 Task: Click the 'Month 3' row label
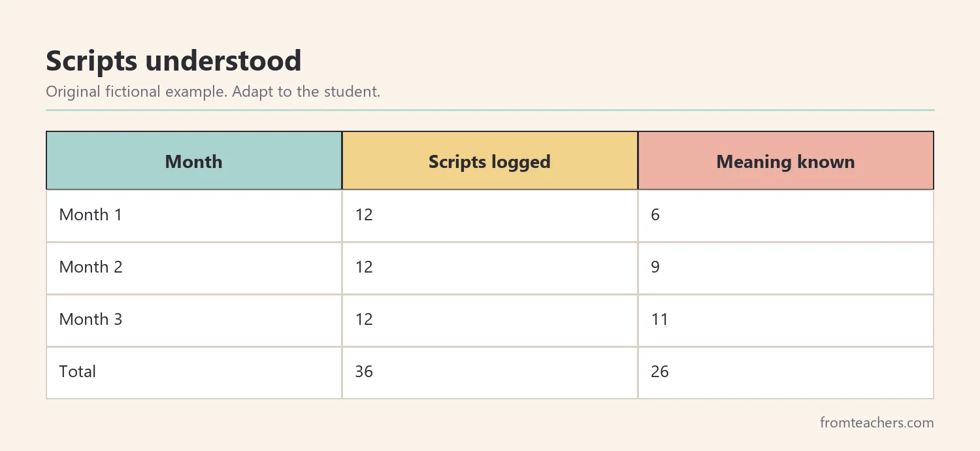coord(91,320)
